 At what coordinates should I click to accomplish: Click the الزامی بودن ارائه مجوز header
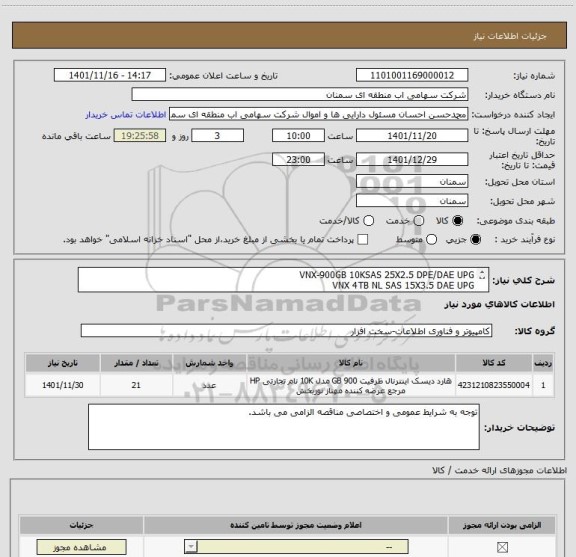tap(502, 525)
